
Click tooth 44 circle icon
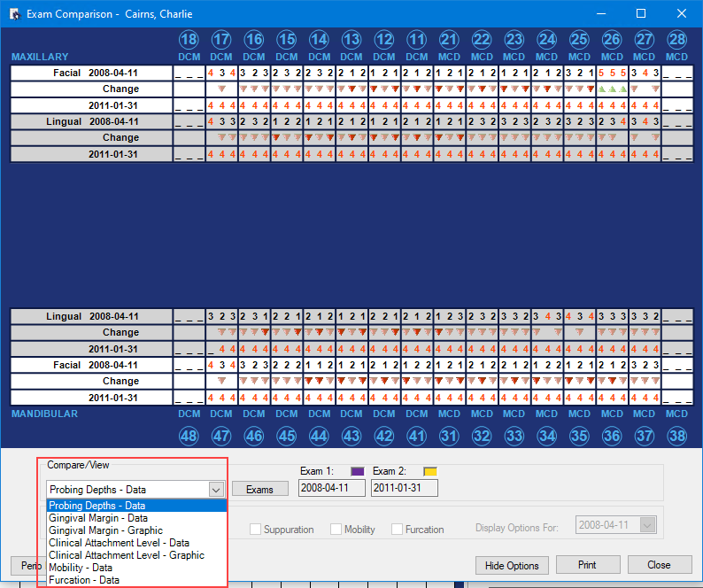coord(320,434)
